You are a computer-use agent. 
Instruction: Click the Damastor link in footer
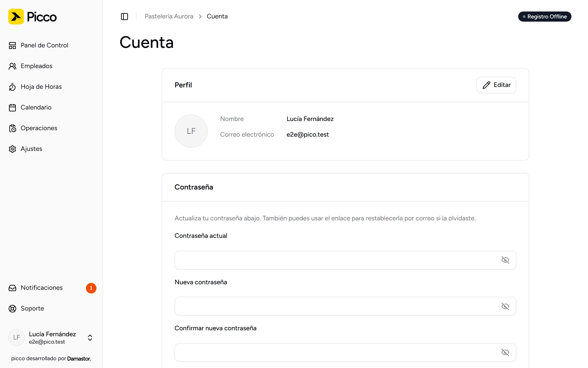(79, 359)
